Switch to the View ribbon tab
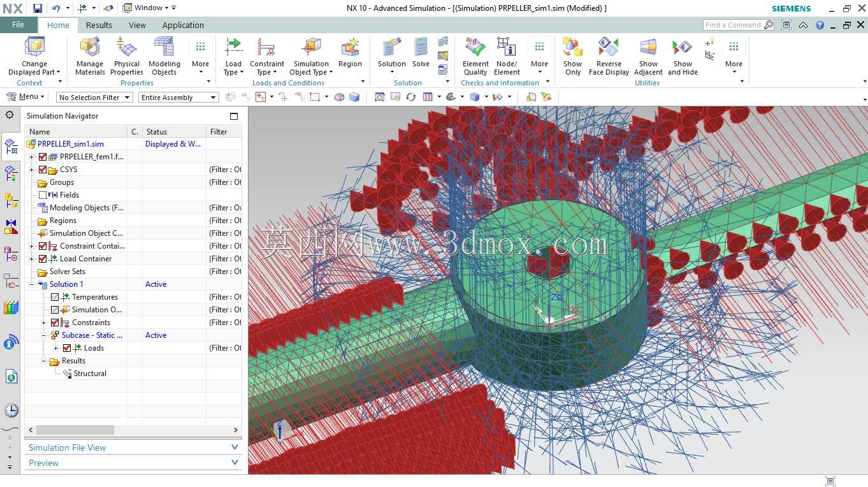This screenshot has height=487, width=868. (137, 25)
